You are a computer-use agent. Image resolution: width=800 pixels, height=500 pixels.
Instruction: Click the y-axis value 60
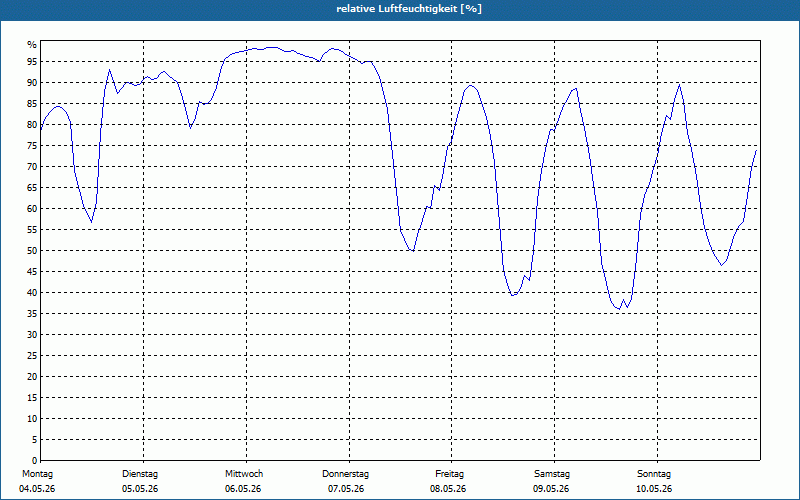coord(32,209)
